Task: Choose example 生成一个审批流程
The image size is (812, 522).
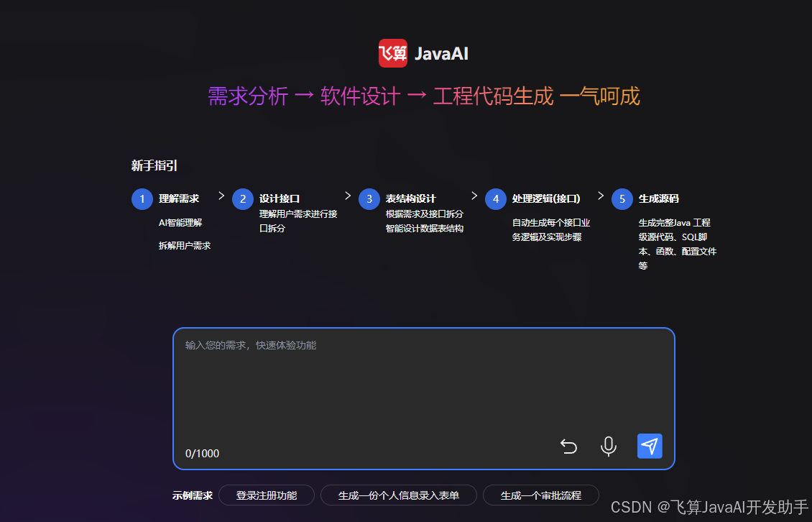Action: 540,495
